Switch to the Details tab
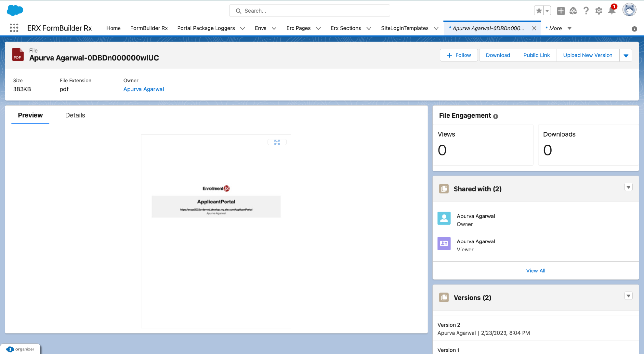644x354 pixels. (75, 115)
